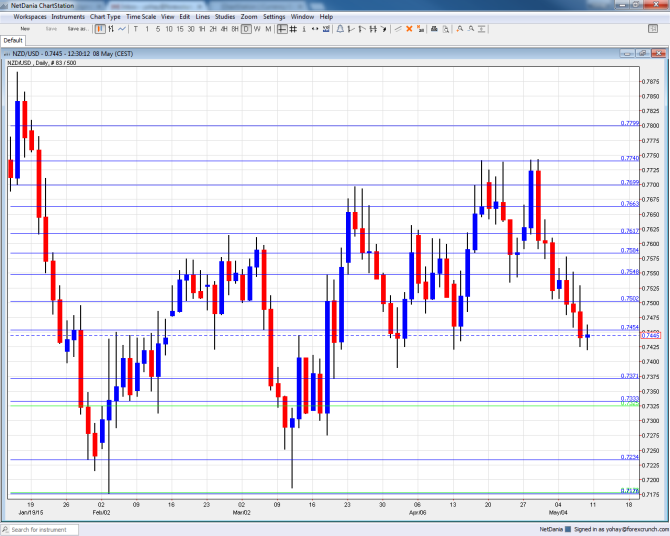Open the Zoom menu
Viewport: 670px width, 536px height.
pos(249,17)
